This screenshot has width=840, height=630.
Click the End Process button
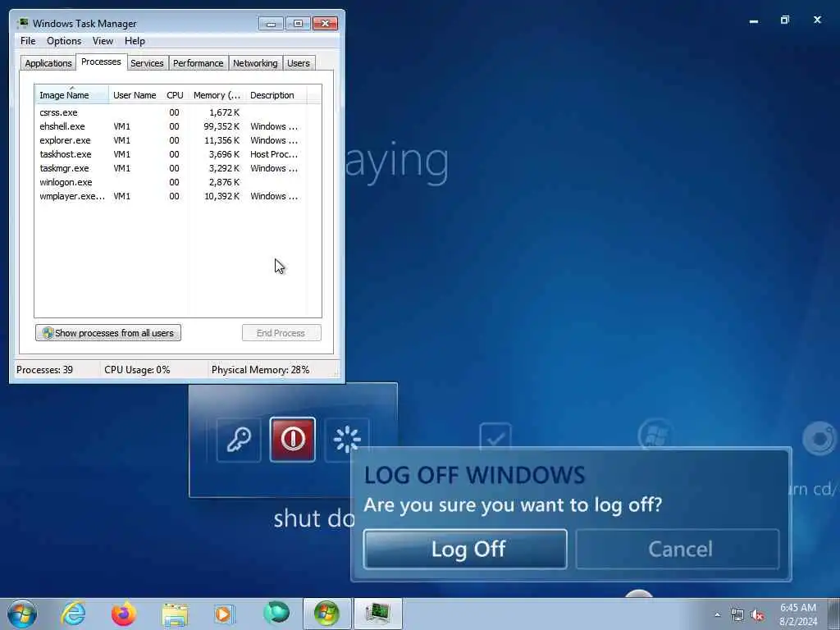(x=281, y=333)
